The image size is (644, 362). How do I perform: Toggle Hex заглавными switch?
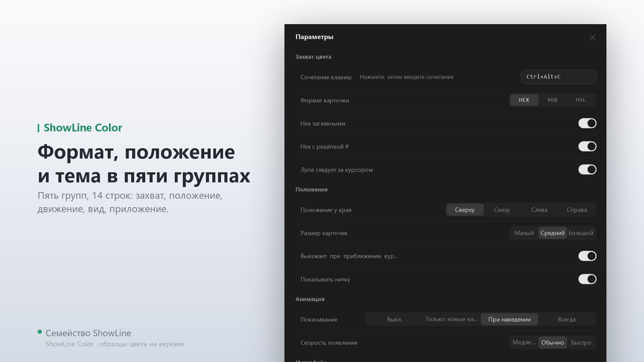[587, 123]
